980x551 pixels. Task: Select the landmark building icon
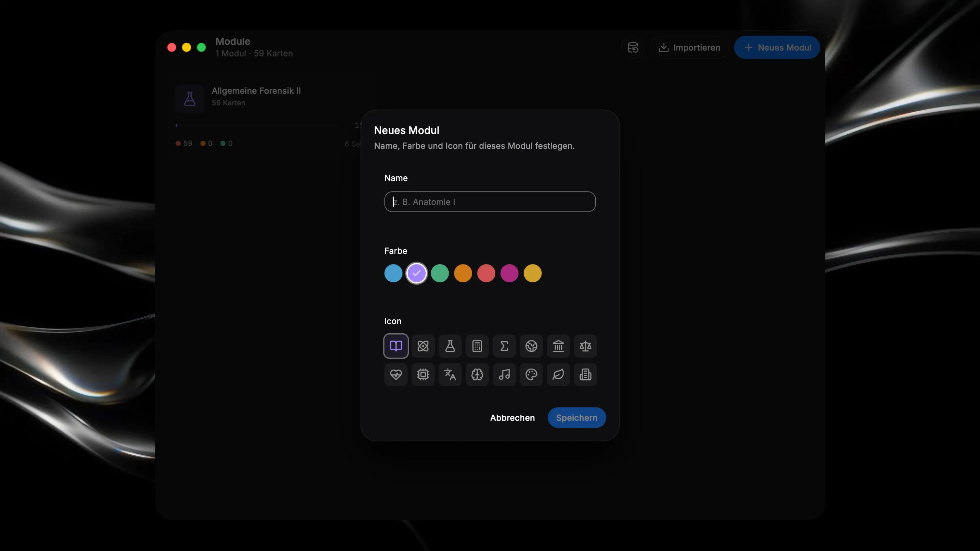coord(558,346)
